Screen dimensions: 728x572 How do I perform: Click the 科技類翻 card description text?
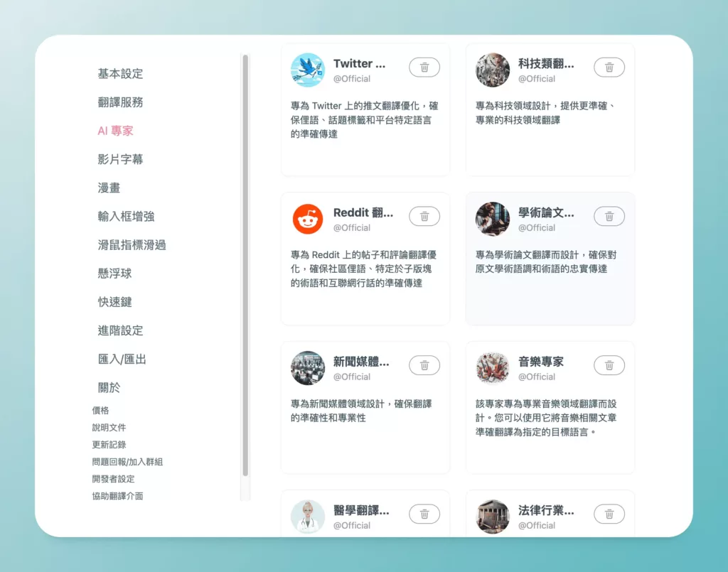pyautogui.click(x=546, y=113)
